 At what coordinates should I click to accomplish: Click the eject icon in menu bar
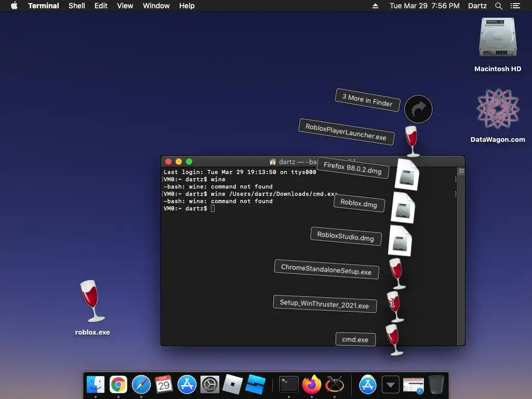coord(375,6)
